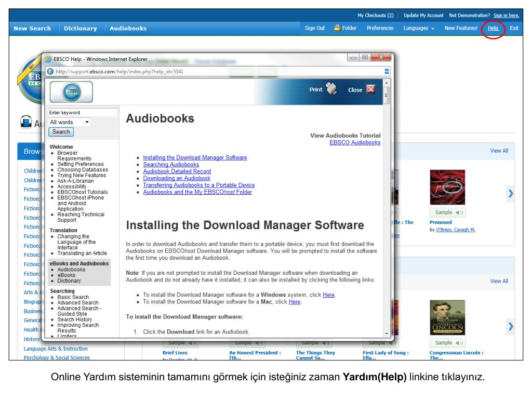Click the Sign in here link
The image size is (532, 399).
(x=506, y=15)
